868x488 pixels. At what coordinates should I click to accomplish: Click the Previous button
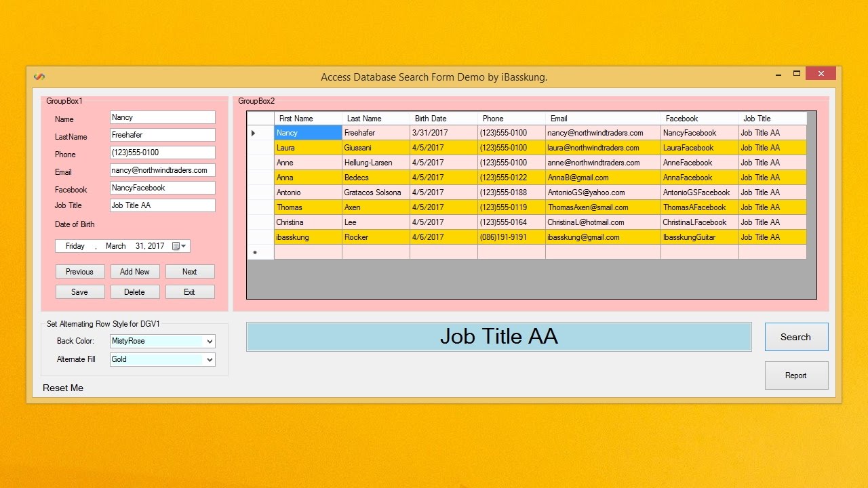click(80, 272)
